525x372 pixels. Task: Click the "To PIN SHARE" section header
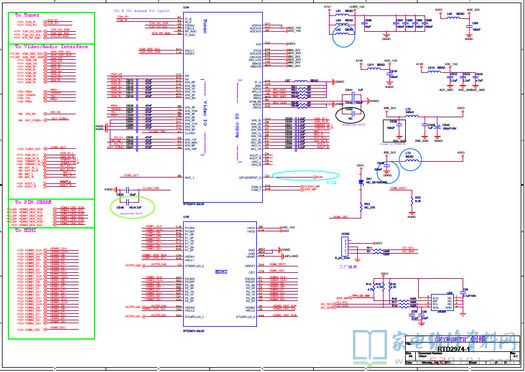pos(33,202)
